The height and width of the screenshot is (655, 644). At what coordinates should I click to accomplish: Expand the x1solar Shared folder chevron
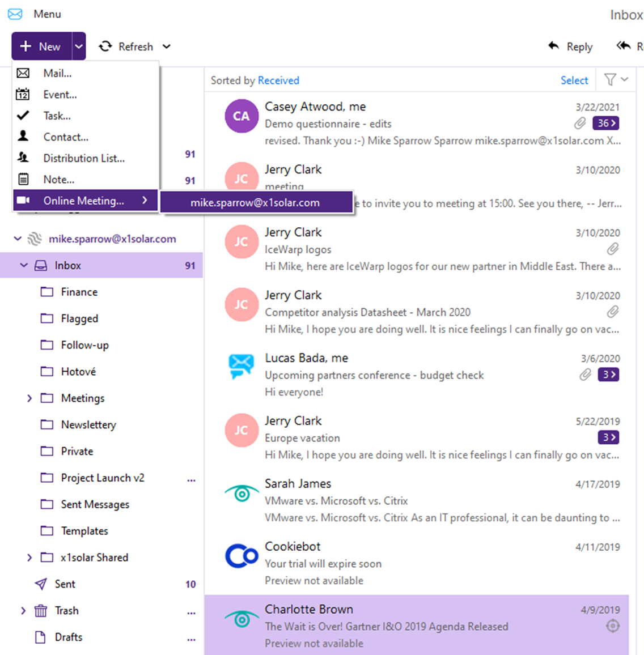pos(29,557)
